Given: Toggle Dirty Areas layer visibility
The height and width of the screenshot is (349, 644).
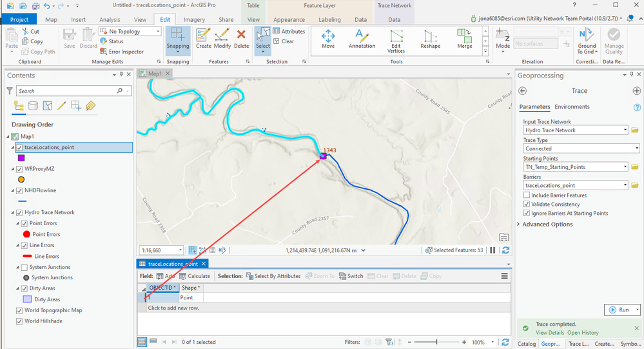Looking at the screenshot, I should [x=24, y=288].
